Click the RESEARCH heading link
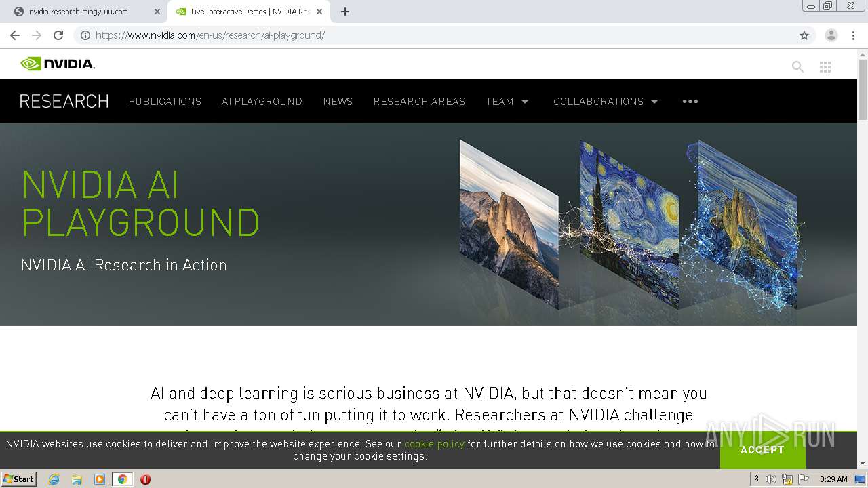 [x=64, y=101]
